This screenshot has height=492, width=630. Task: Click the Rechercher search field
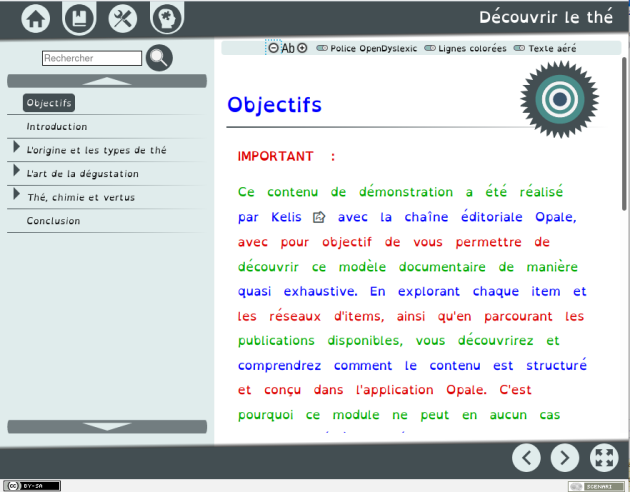[x=92, y=59]
